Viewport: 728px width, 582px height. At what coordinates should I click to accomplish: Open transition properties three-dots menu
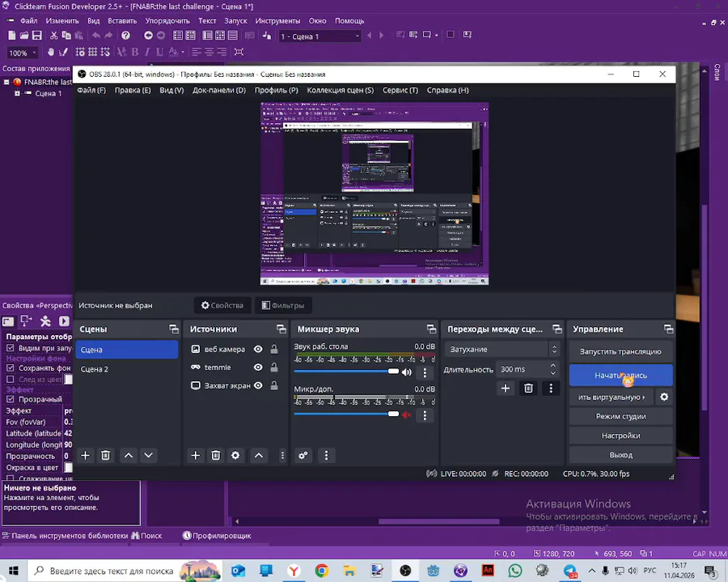pyautogui.click(x=551, y=389)
